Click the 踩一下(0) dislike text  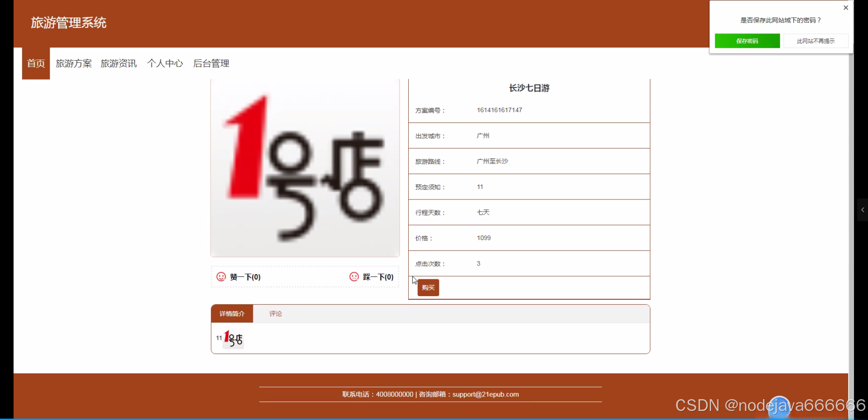(x=378, y=277)
